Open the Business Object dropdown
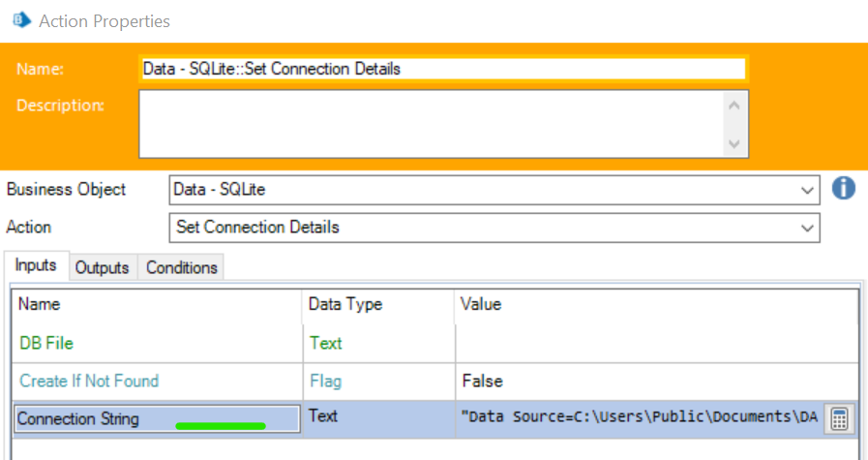 [494, 190]
